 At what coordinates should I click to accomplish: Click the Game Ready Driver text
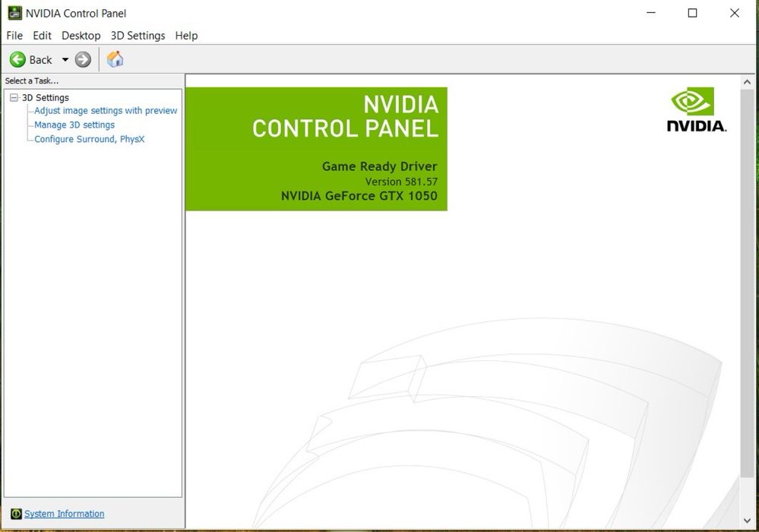click(380, 166)
